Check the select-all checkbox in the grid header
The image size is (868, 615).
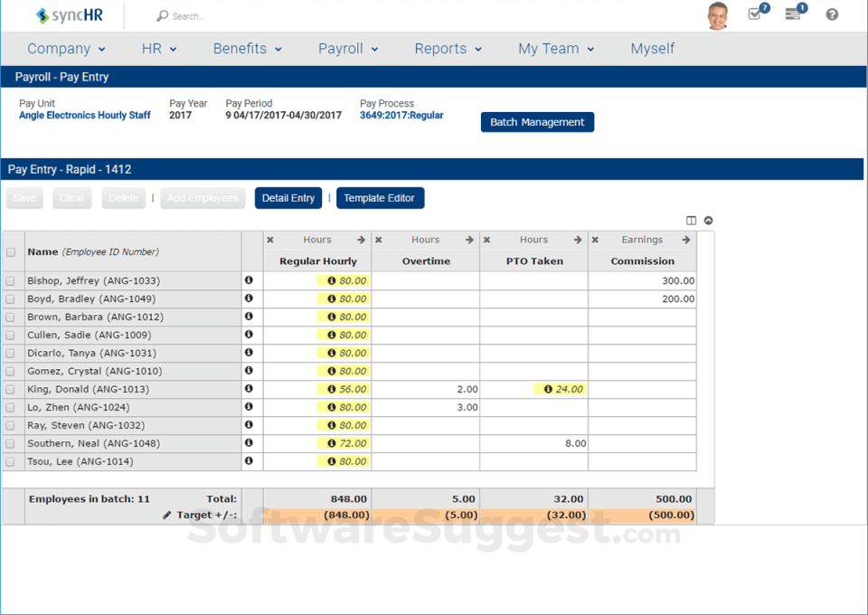click(12, 251)
